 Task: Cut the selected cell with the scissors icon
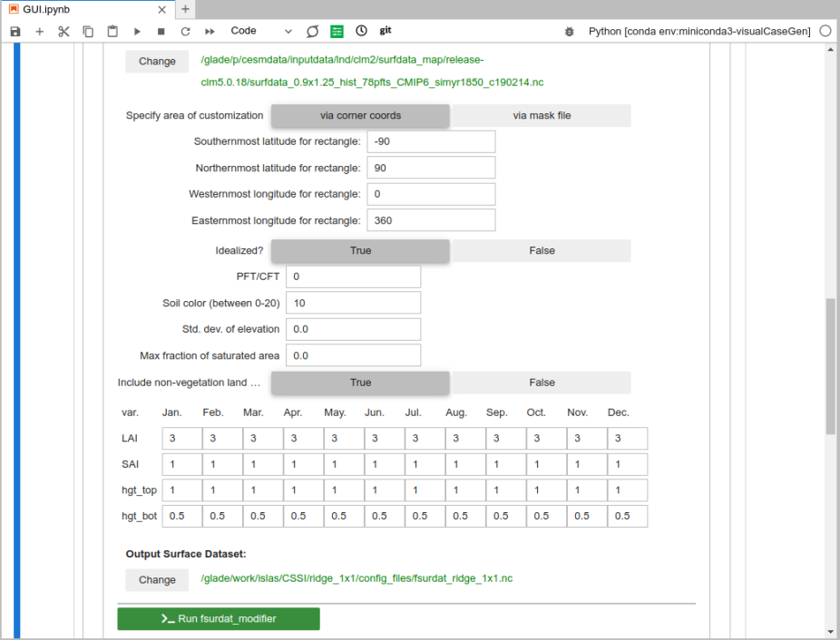(63, 31)
